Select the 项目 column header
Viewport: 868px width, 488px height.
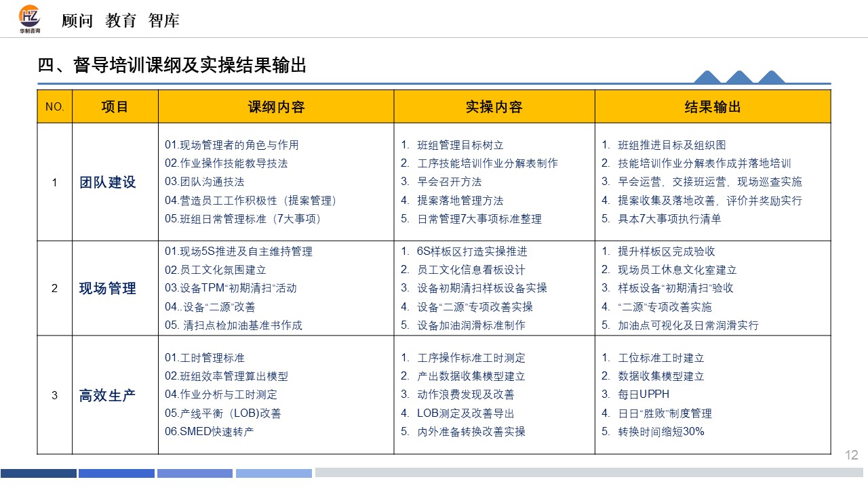(x=115, y=106)
